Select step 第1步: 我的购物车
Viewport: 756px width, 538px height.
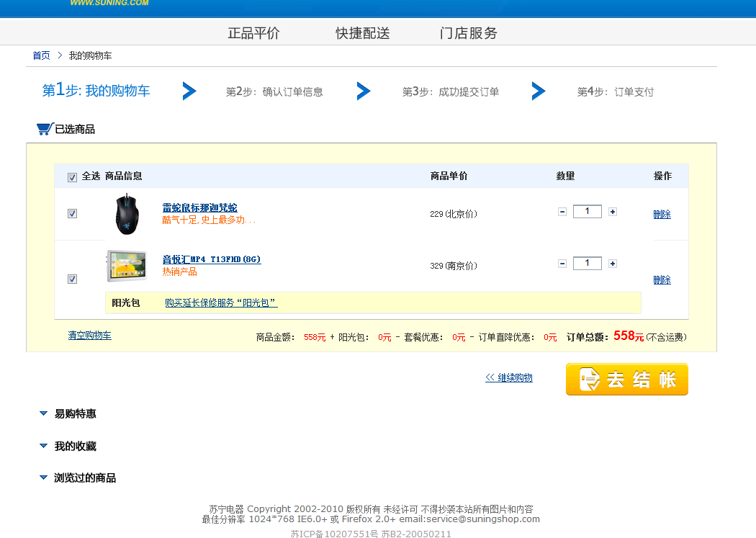pos(96,89)
